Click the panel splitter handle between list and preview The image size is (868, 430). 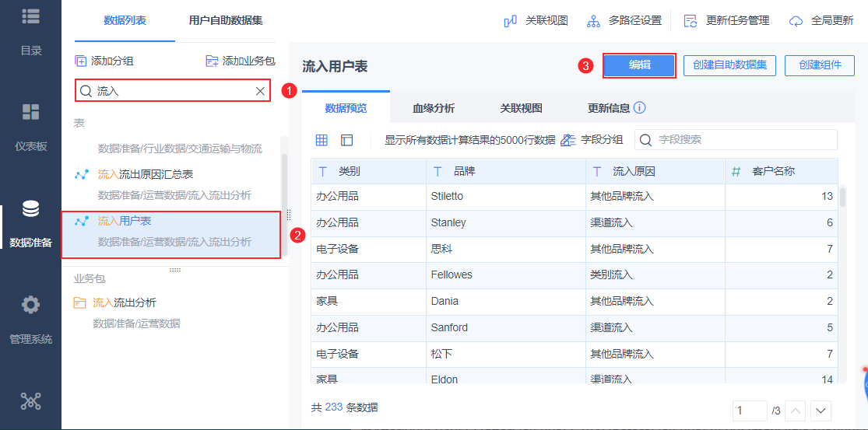(x=288, y=215)
